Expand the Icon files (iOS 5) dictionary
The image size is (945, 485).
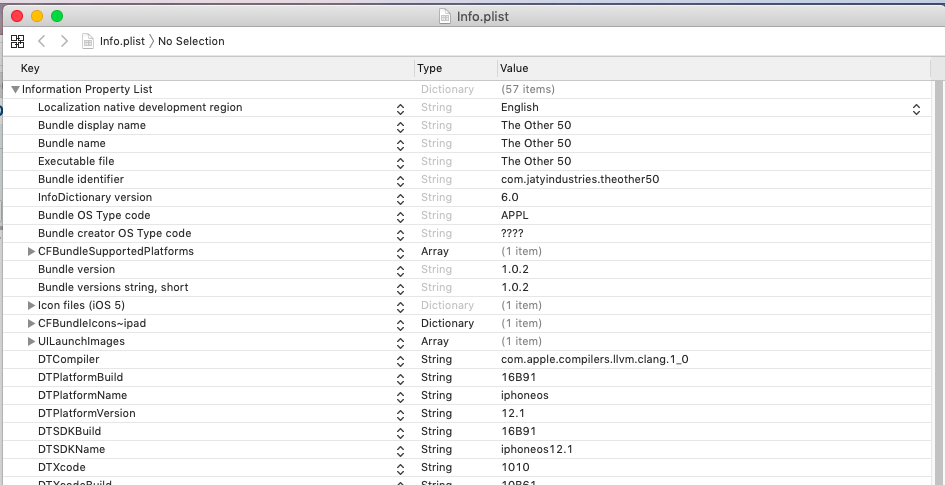[31, 305]
